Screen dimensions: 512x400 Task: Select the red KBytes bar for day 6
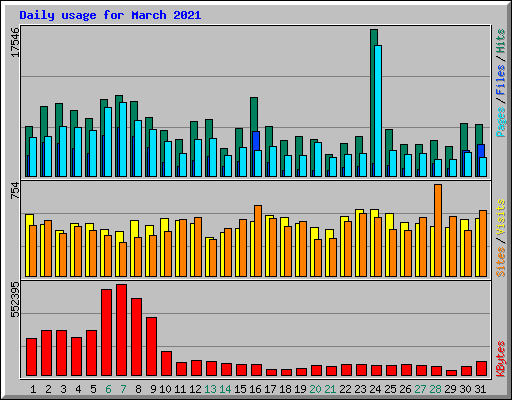point(106,333)
